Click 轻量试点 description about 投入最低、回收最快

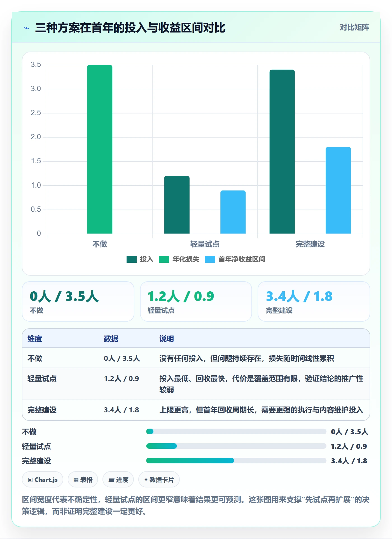click(261, 384)
